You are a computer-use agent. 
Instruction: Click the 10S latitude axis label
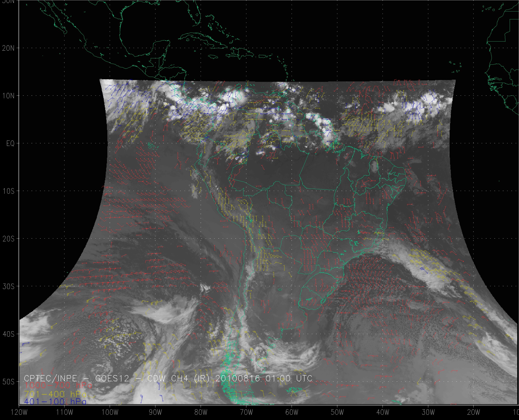point(8,191)
